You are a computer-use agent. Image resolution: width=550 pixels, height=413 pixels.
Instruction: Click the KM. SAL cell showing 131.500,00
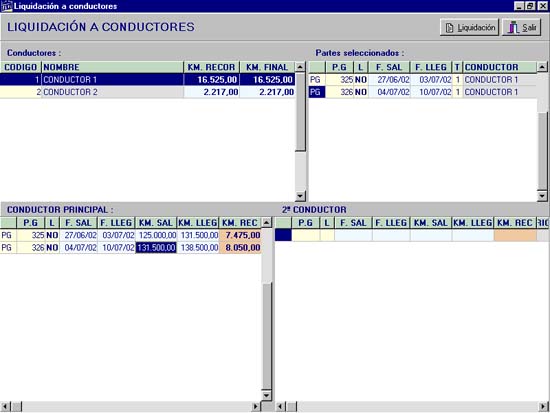(156, 248)
